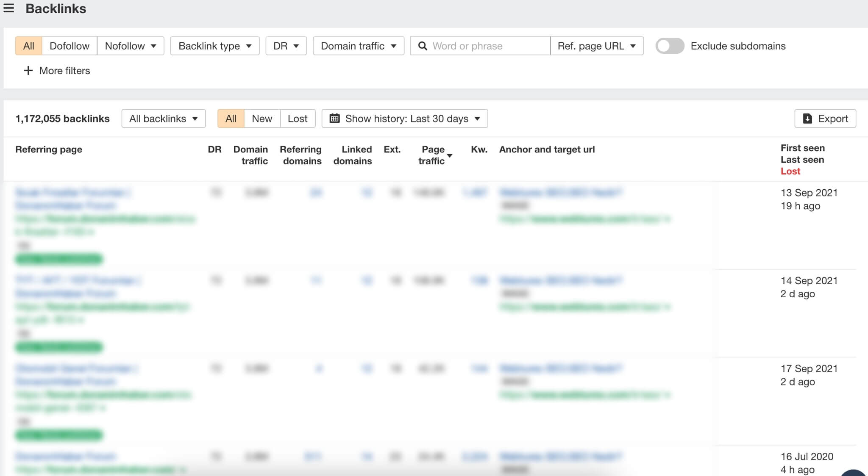
Task: Open the Backlink type dropdown
Action: [x=214, y=46]
